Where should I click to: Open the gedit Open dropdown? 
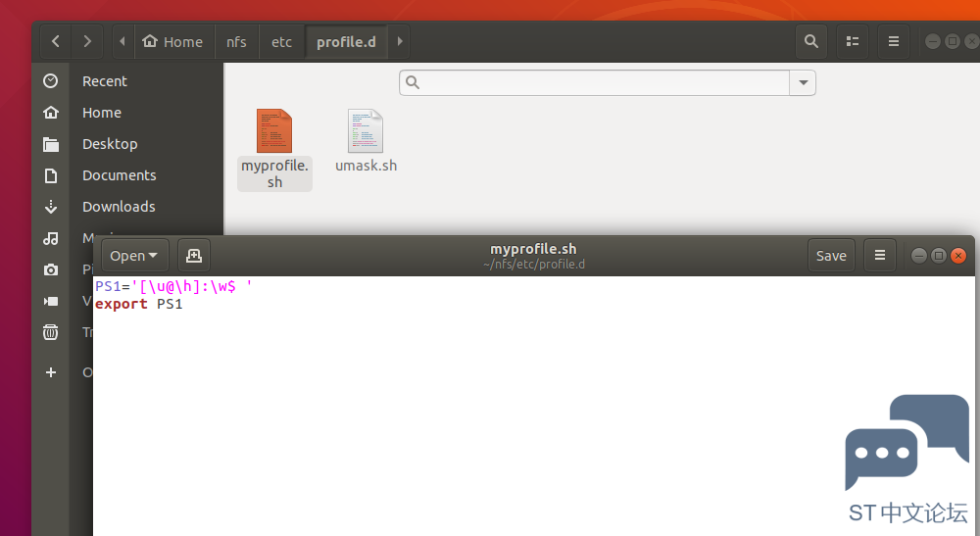[134, 256]
